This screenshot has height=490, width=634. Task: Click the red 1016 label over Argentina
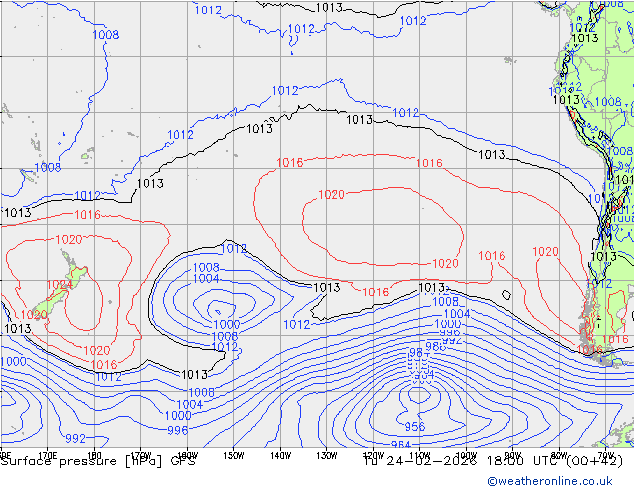(615, 339)
